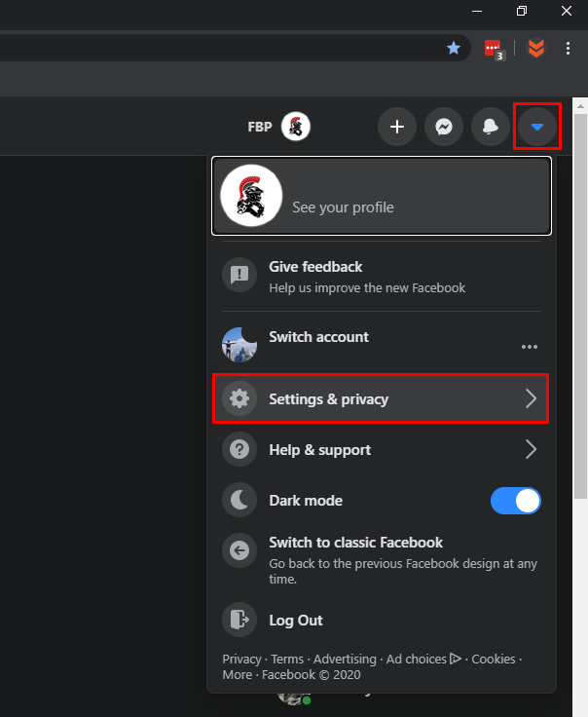Click the orange shield browser extension icon

pyautogui.click(x=536, y=48)
